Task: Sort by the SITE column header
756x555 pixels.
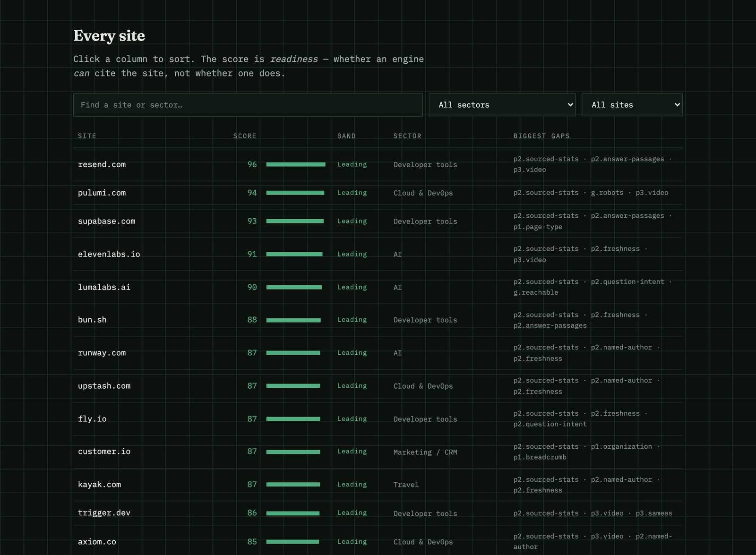Action: click(x=87, y=136)
